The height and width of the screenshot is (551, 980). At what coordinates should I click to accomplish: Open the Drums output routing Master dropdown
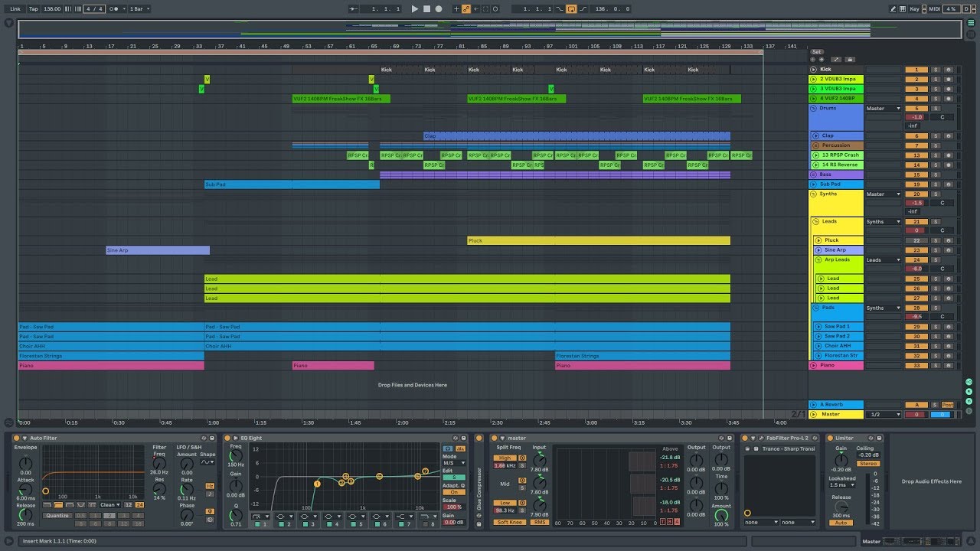(x=883, y=109)
